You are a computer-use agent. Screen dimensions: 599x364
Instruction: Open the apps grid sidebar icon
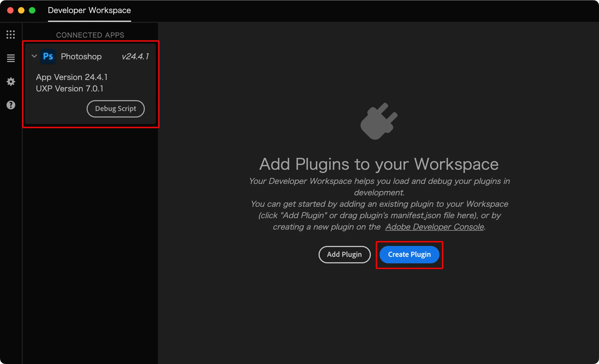[x=11, y=35]
